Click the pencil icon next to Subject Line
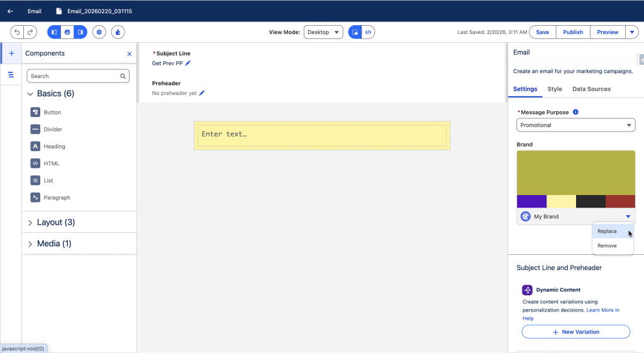 pyautogui.click(x=188, y=63)
